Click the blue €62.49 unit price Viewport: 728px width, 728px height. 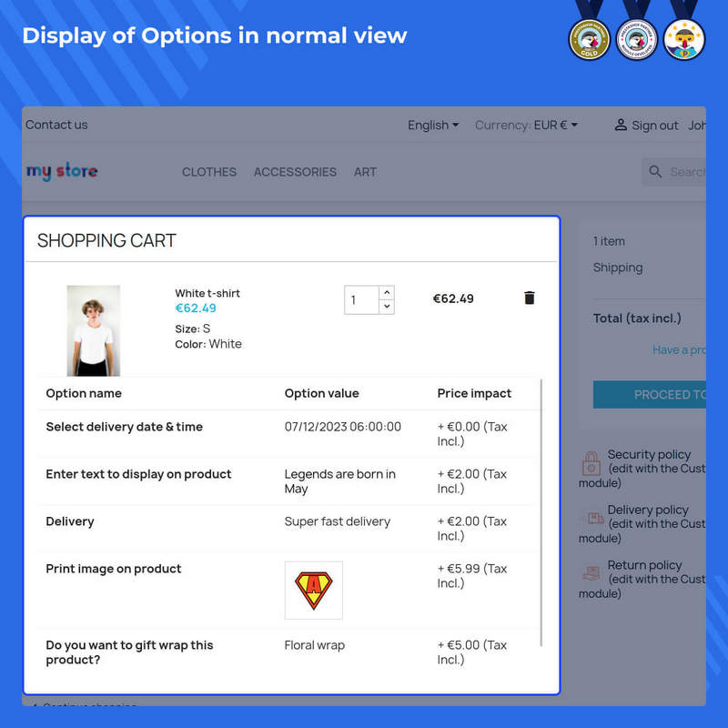coord(196,308)
